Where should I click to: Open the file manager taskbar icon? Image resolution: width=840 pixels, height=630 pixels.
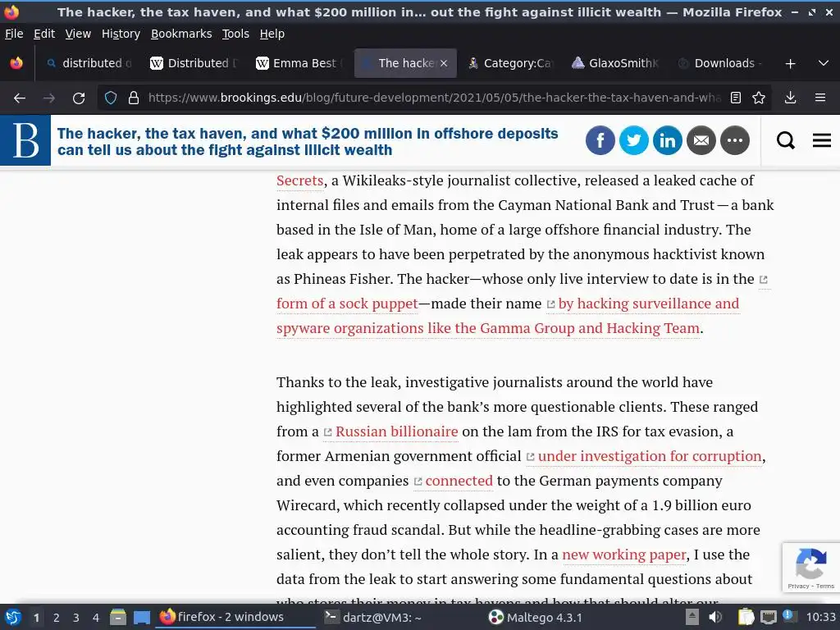point(118,618)
